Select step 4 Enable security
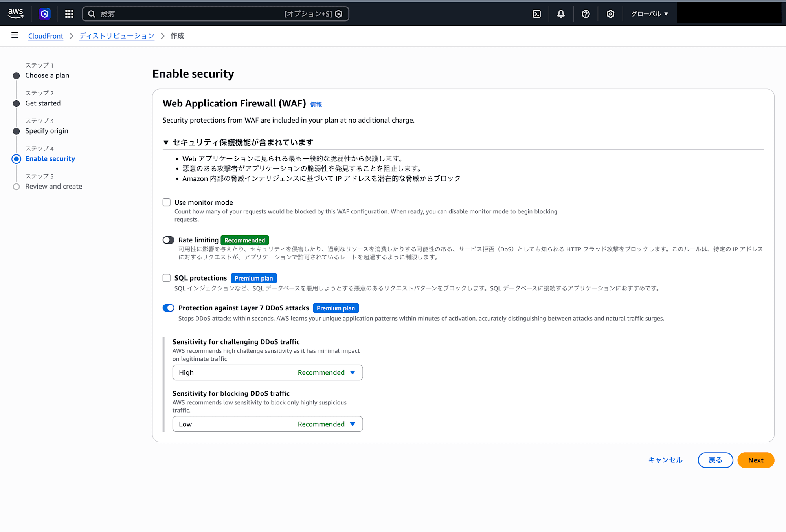 click(50, 159)
